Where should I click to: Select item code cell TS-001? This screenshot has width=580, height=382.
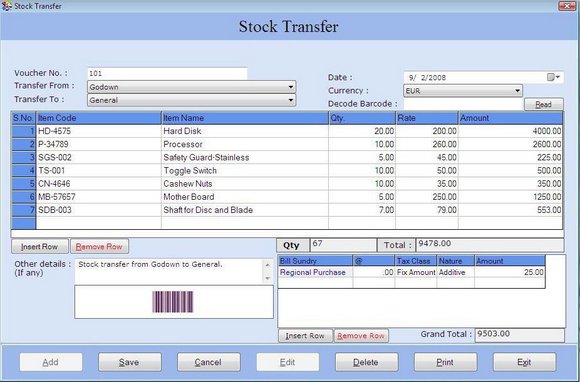click(x=98, y=170)
